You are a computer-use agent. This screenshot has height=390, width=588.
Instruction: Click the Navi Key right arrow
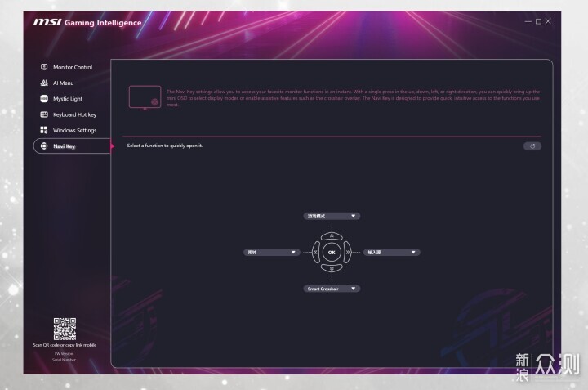tap(348, 253)
